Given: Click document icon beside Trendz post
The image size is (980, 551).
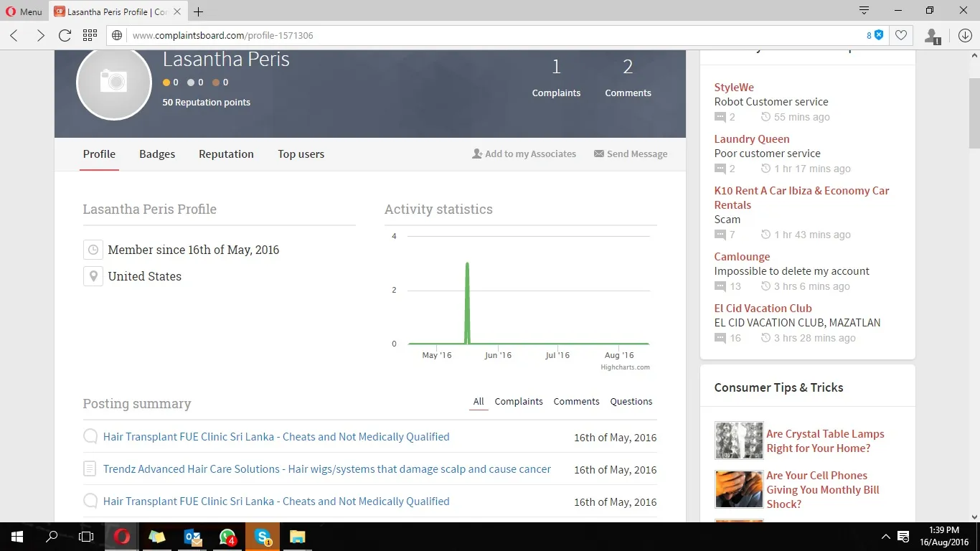Looking at the screenshot, I should (90, 469).
